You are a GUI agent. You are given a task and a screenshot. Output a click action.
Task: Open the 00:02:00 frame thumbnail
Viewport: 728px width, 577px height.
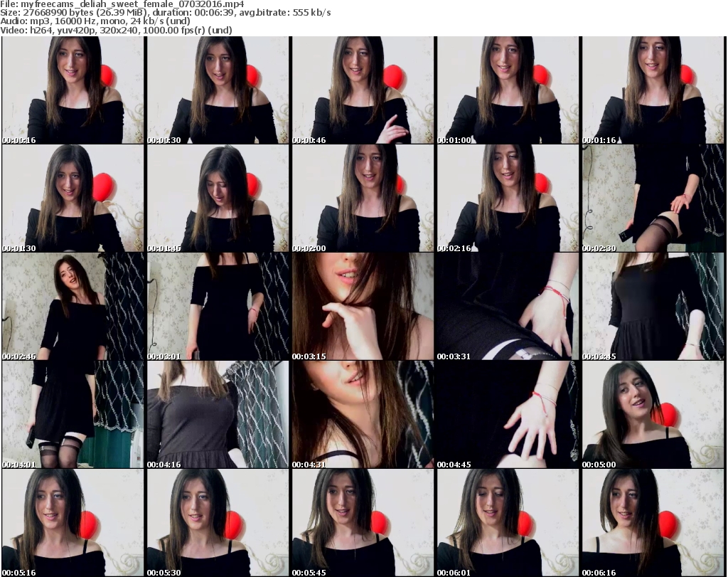363,198
